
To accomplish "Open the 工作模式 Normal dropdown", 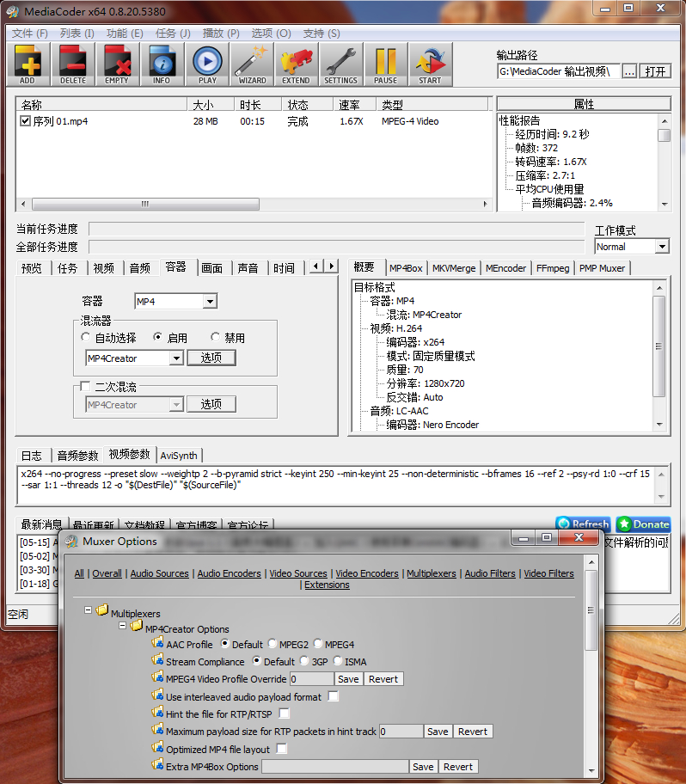I will [x=662, y=247].
